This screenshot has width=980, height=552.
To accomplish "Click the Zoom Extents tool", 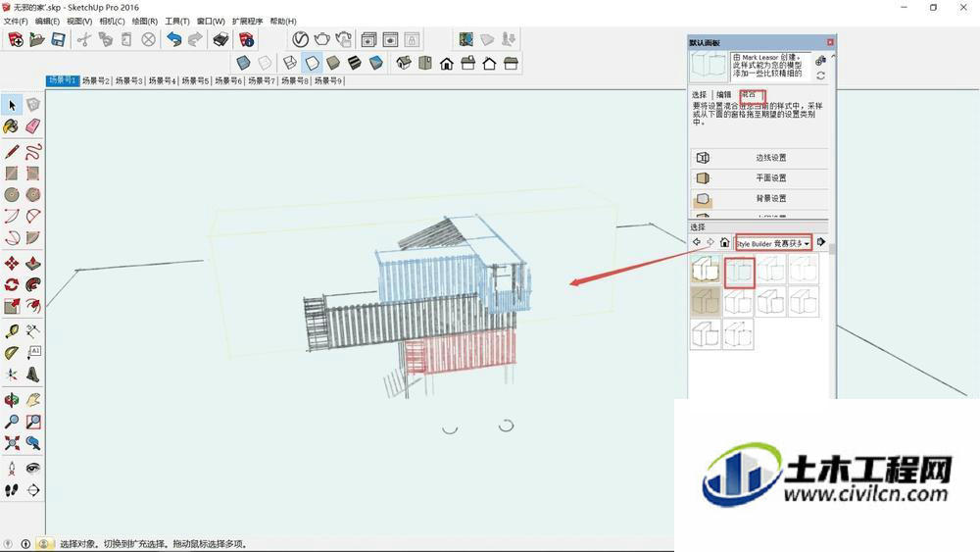I will coord(11,443).
